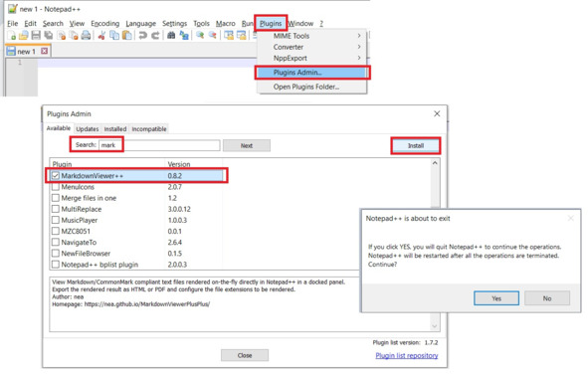Click the Install button

(416, 145)
